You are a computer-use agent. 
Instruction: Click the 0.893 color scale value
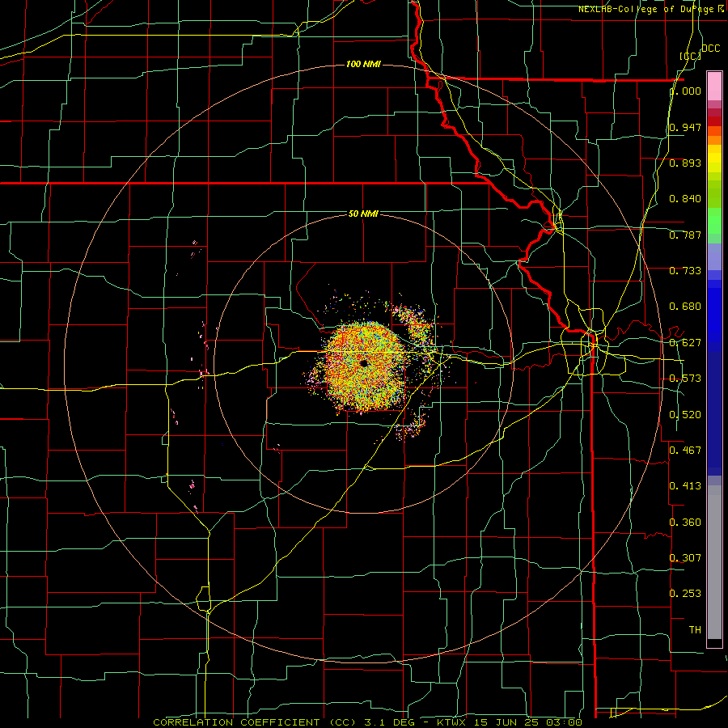click(x=685, y=163)
